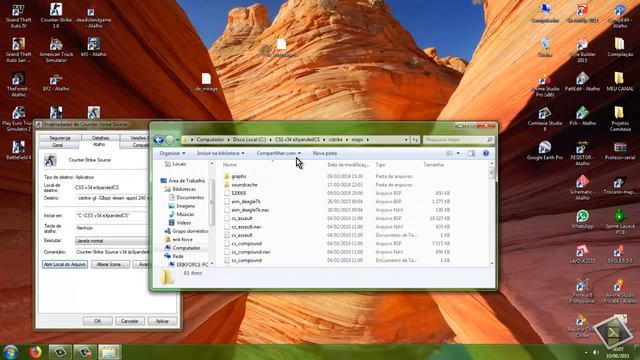Click Nova pasta in Explorer toolbar
Image resolution: width=640 pixels, height=360 pixels.
click(x=325, y=153)
